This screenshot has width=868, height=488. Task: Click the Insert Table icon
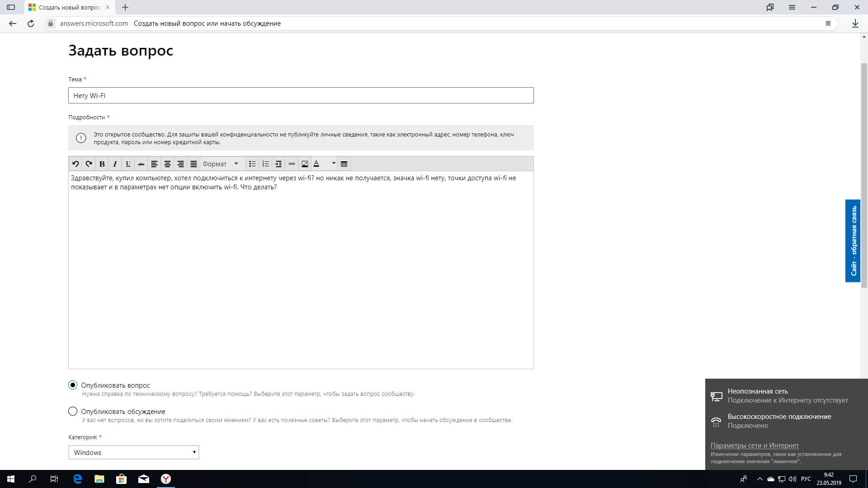click(344, 163)
